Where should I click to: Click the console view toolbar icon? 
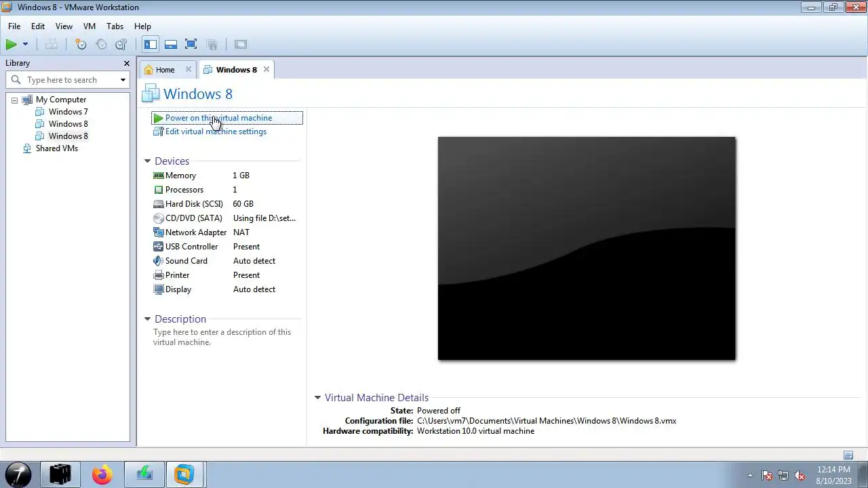click(240, 45)
